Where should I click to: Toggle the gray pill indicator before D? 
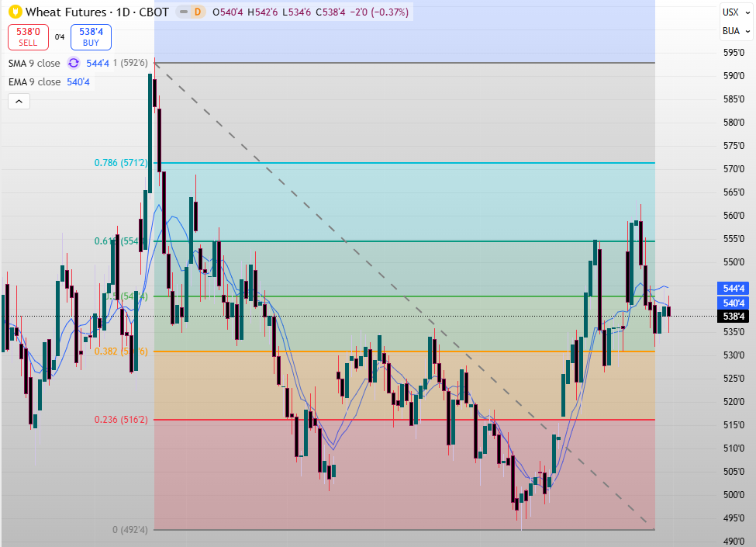[x=183, y=12]
